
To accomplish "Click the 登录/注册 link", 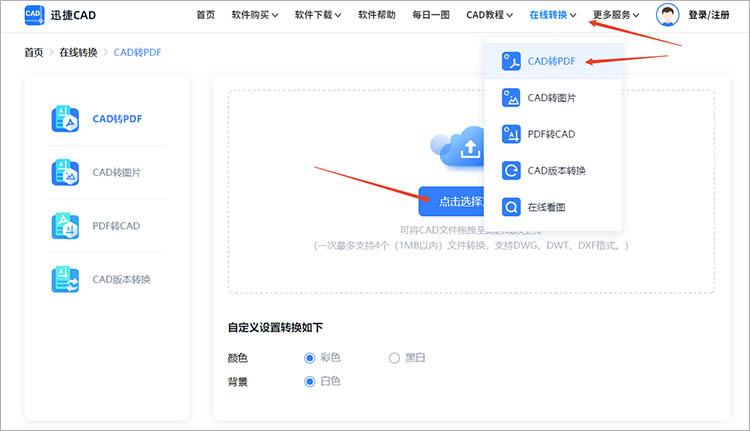I will click(x=709, y=15).
